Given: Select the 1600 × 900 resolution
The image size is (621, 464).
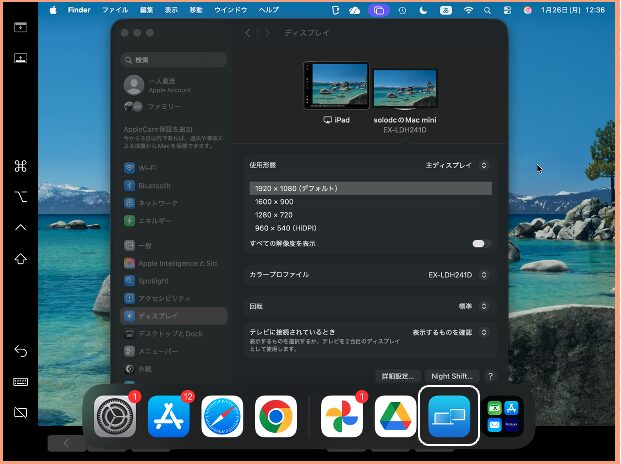Looking at the screenshot, I should [x=274, y=201].
